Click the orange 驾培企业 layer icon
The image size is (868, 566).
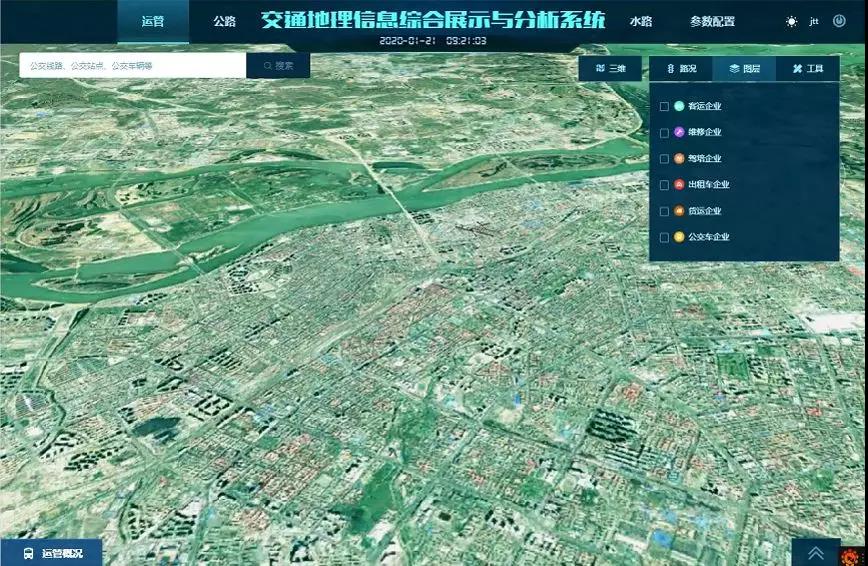point(679,158)
